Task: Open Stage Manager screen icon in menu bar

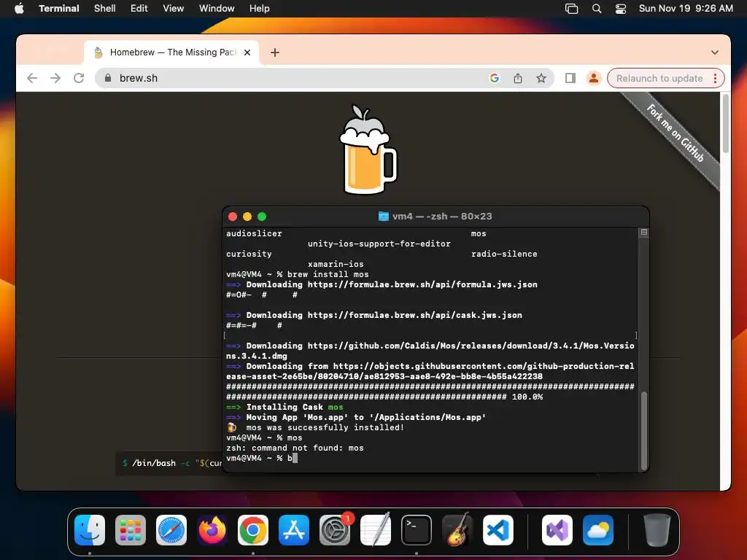Action: click(x=571, y=9)
